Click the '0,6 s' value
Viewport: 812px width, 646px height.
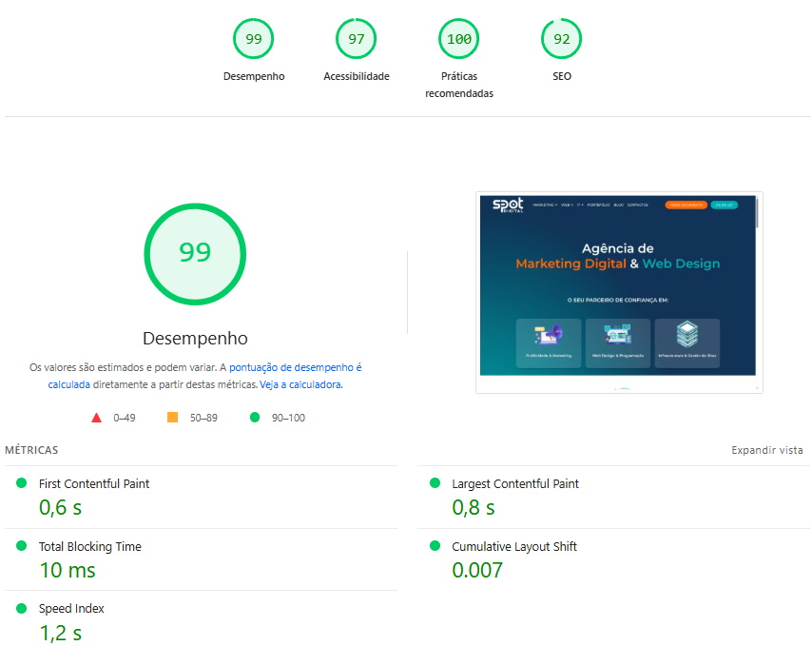pyautogui.click(x=61, y=508)
